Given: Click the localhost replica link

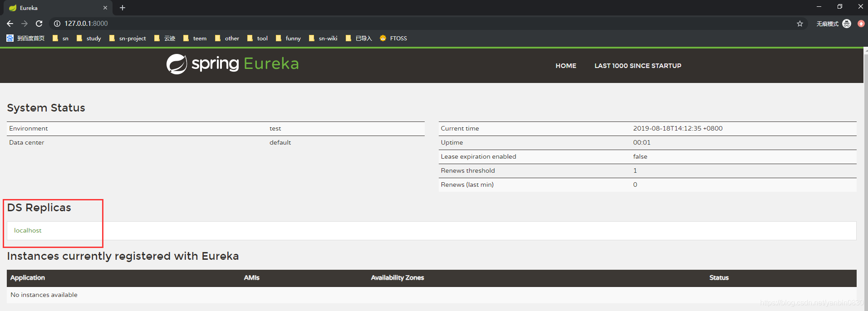Looking at the screenshot, I should coord(28,230).
